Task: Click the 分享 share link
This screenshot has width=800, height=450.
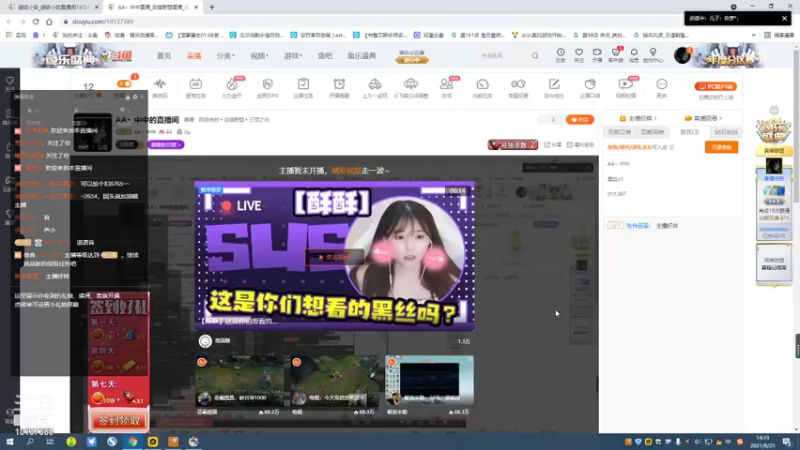Action: click(553, 145)
